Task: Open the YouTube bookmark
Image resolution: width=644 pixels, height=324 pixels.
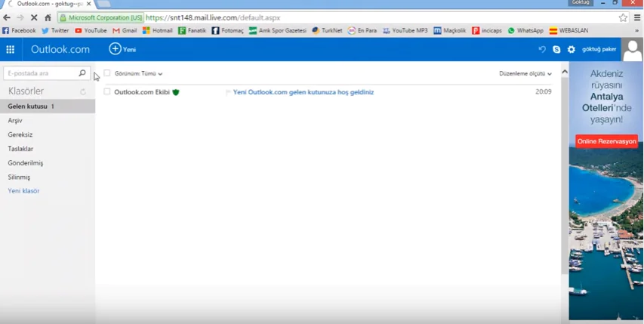Action: click(91, 30)
